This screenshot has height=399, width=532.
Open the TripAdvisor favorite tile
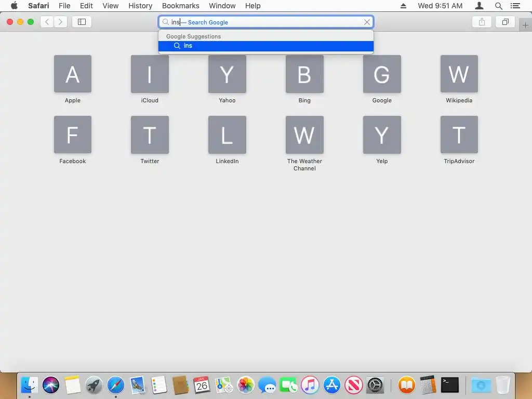click(459, 135)
